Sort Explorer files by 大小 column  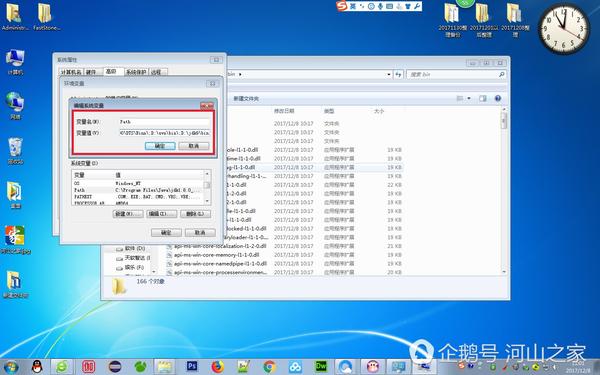379,111
